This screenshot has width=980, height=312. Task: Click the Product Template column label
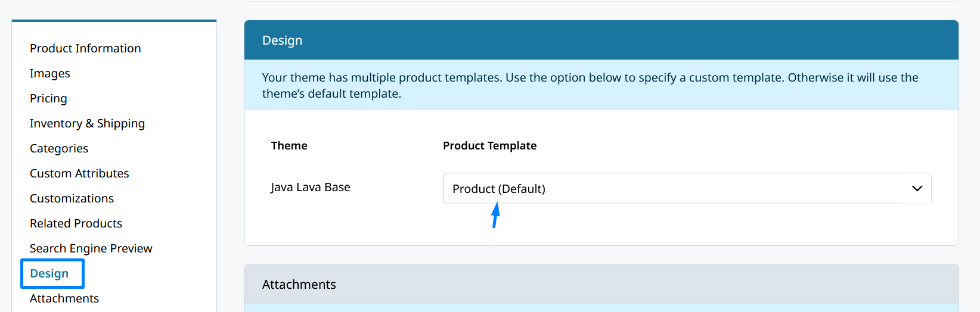tap(489, 146)
